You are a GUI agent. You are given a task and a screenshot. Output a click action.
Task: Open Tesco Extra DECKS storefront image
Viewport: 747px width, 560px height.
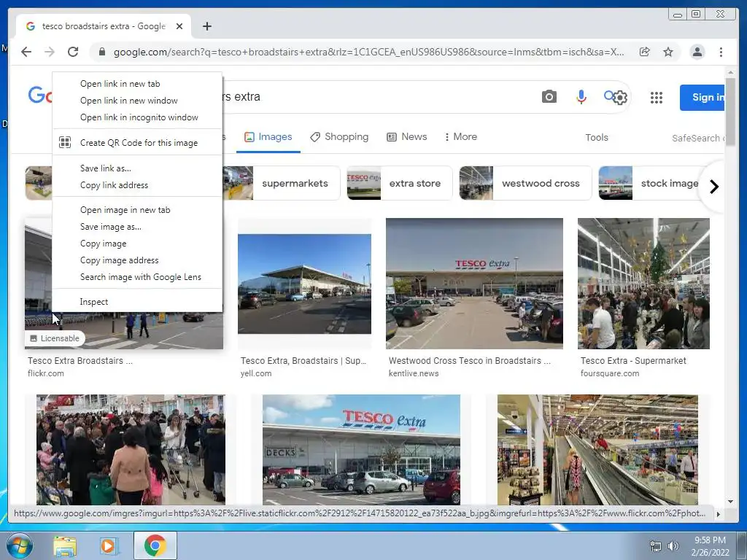coord(361,449)
